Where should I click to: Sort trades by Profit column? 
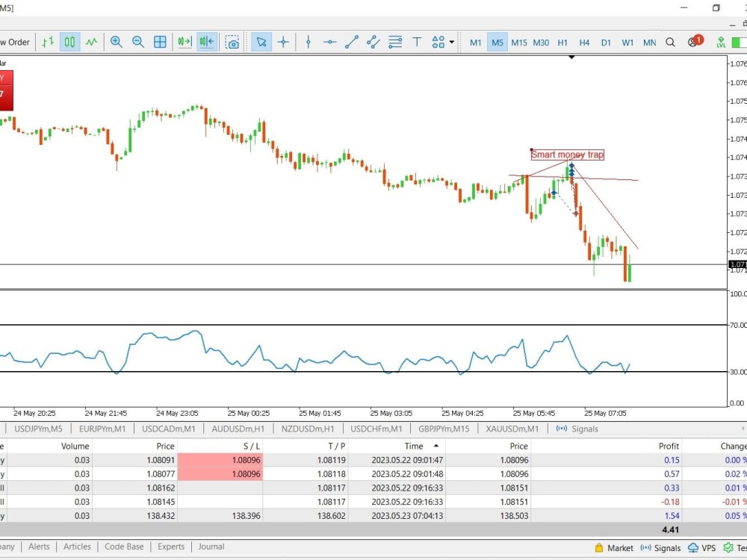coord(669,447)
